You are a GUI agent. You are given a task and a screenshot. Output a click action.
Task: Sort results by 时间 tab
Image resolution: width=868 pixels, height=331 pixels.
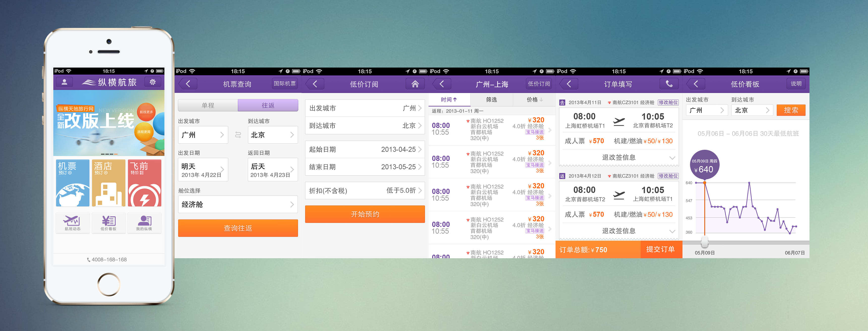[x=449, y=100]
